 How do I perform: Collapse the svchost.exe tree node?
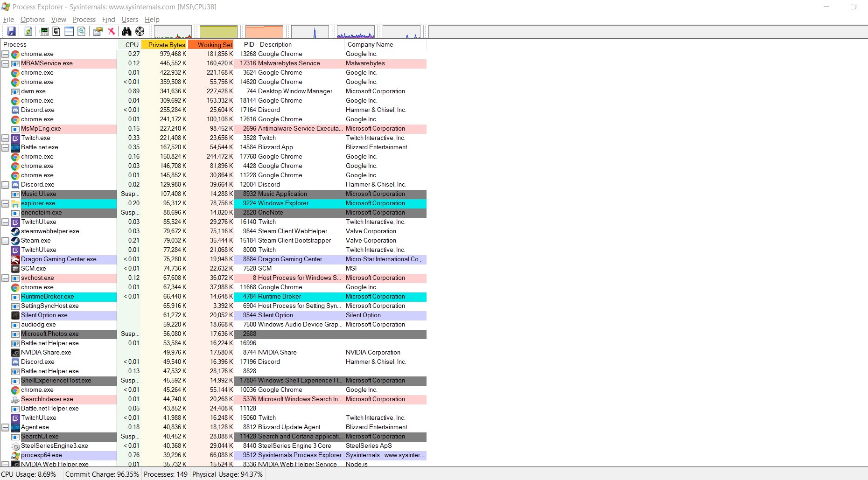pos(6,278)
